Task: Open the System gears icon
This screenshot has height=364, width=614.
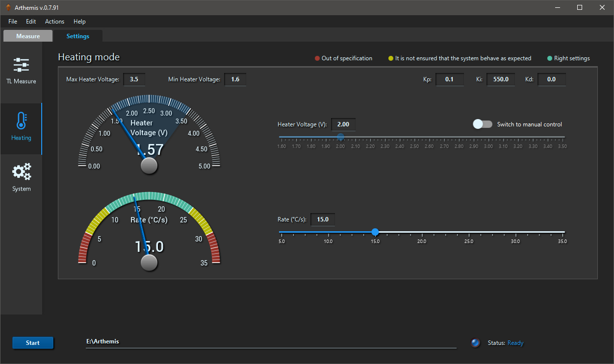Action: pos(21,172)
